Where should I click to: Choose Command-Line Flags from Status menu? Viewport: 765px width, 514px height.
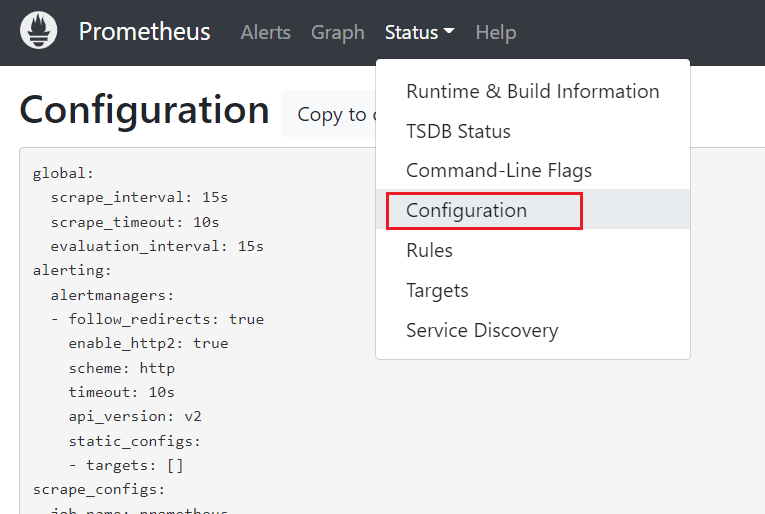click(498, 171)
